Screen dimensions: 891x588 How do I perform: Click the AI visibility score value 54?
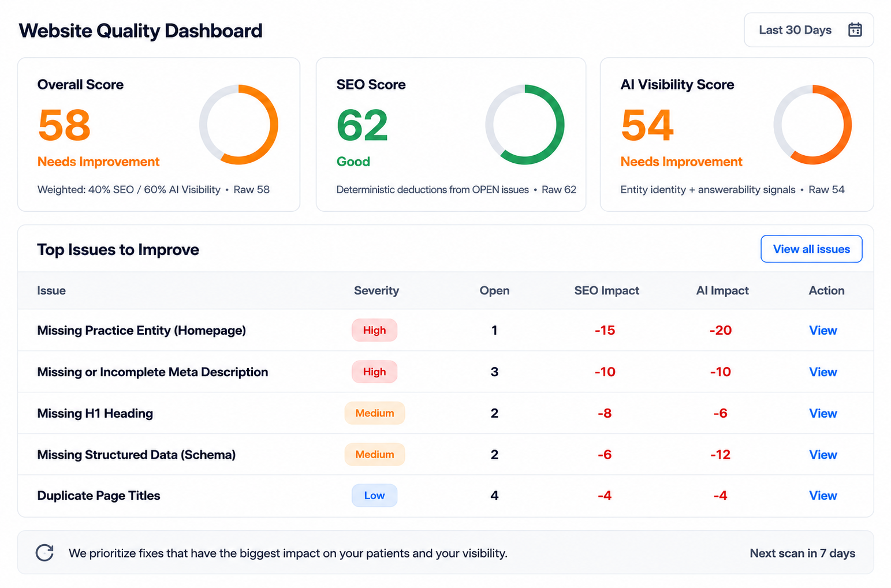pos(647,125)
